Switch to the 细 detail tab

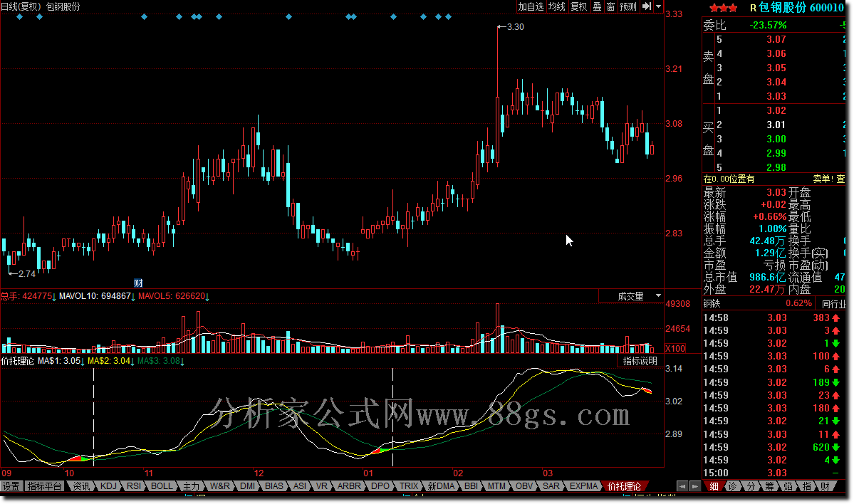pyautogui.click(x=714, y=486)
